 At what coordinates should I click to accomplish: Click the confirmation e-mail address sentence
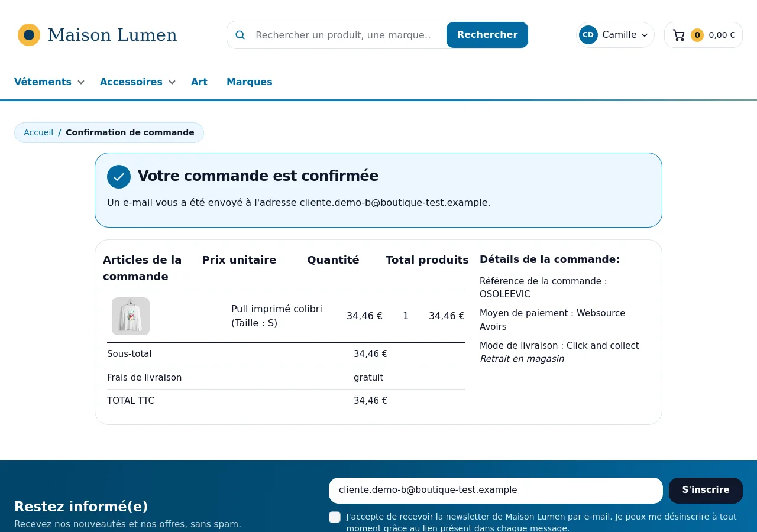click(299, 202)
